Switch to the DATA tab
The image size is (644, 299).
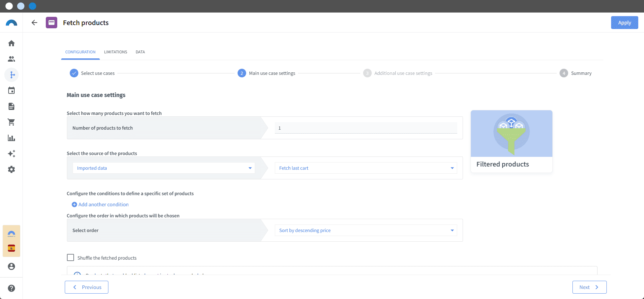pos(140,52)
